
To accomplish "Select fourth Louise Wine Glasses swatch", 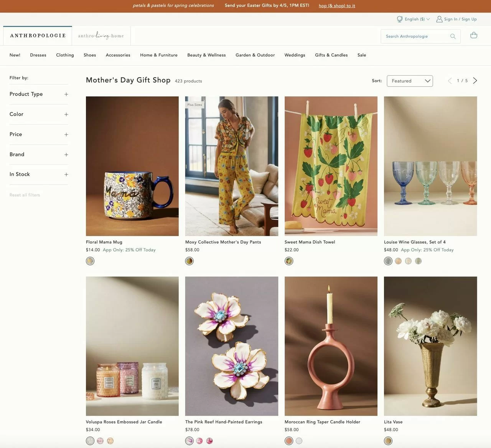I will pos(418,261).
